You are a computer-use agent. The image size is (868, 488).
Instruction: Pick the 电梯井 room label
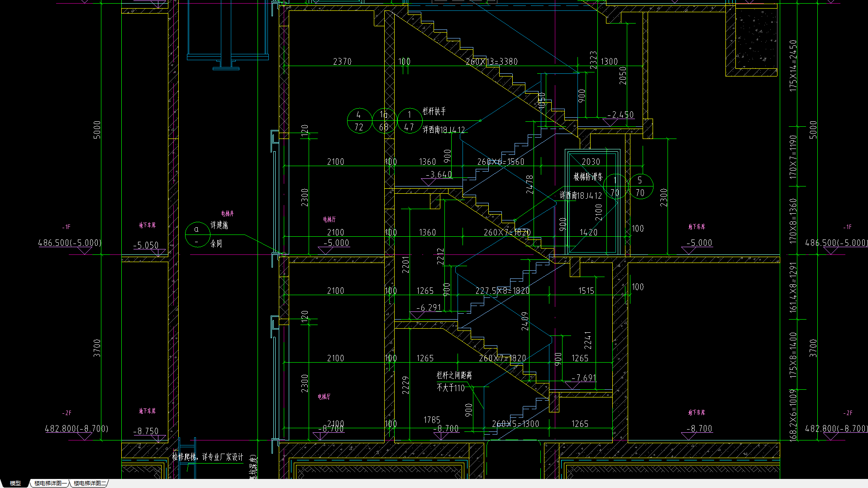(x=228, y=214)
